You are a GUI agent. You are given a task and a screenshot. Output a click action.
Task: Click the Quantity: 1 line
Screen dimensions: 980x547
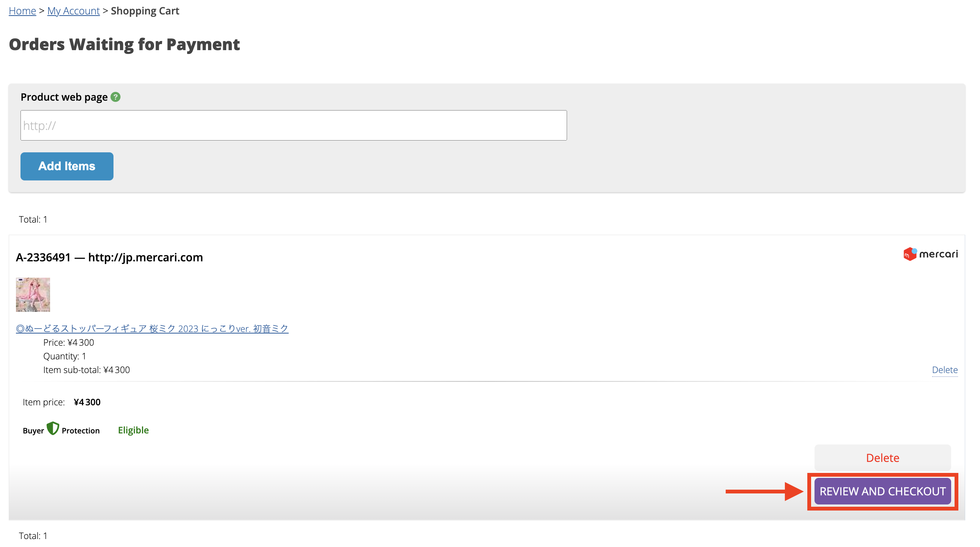click(65, 356)
